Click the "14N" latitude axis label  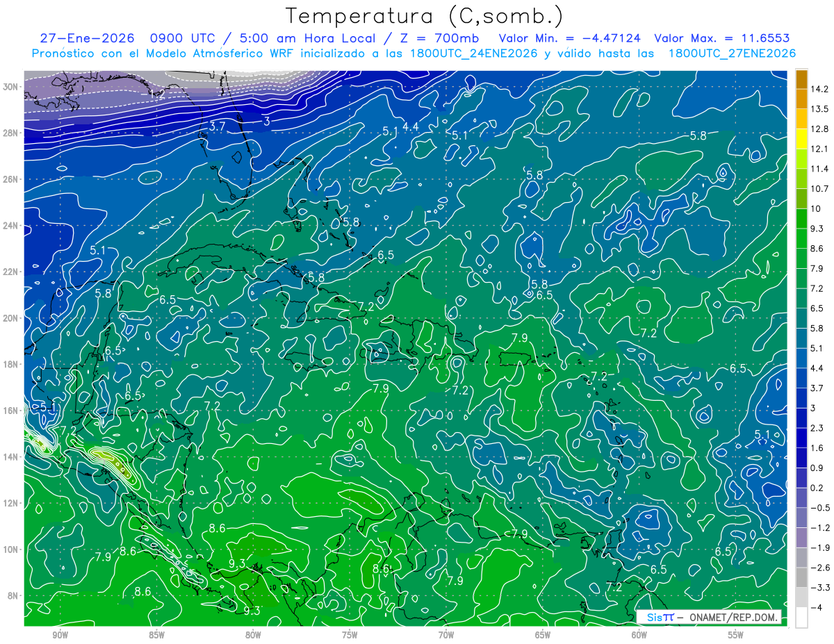tap(11, 456)
